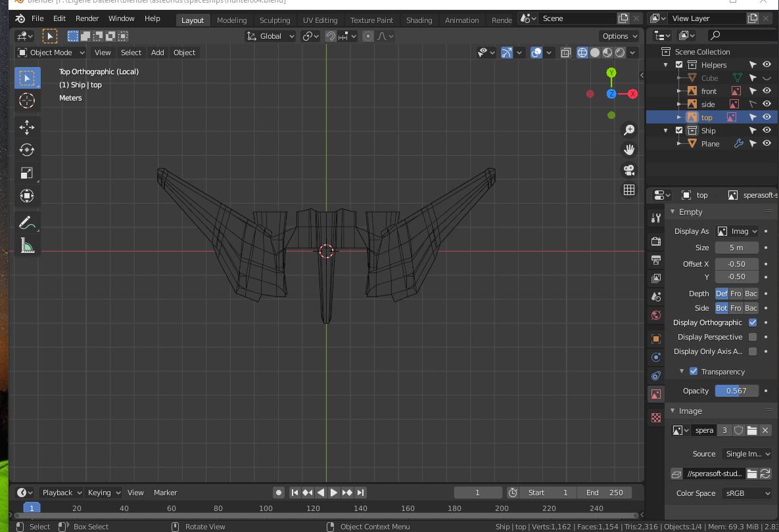Screen dimensions: 779x532
Task: Adjust the Opacity slider
Action: coord(736,391)
